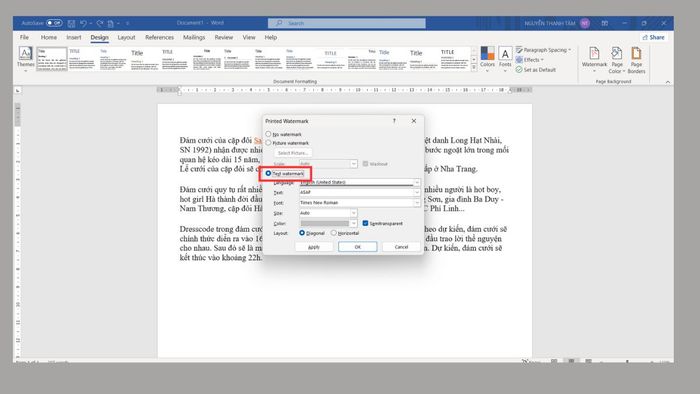Open Page Borders dialog

tap(636, 59)
